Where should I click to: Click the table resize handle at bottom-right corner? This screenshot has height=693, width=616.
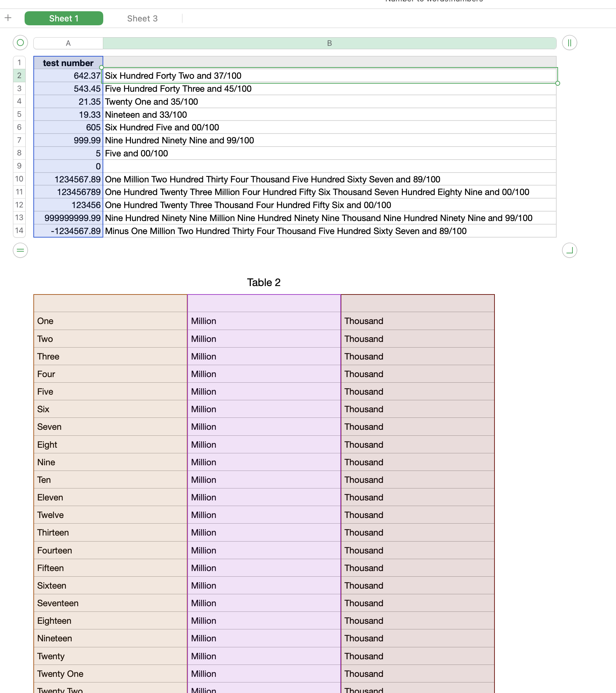pos(570,250)
